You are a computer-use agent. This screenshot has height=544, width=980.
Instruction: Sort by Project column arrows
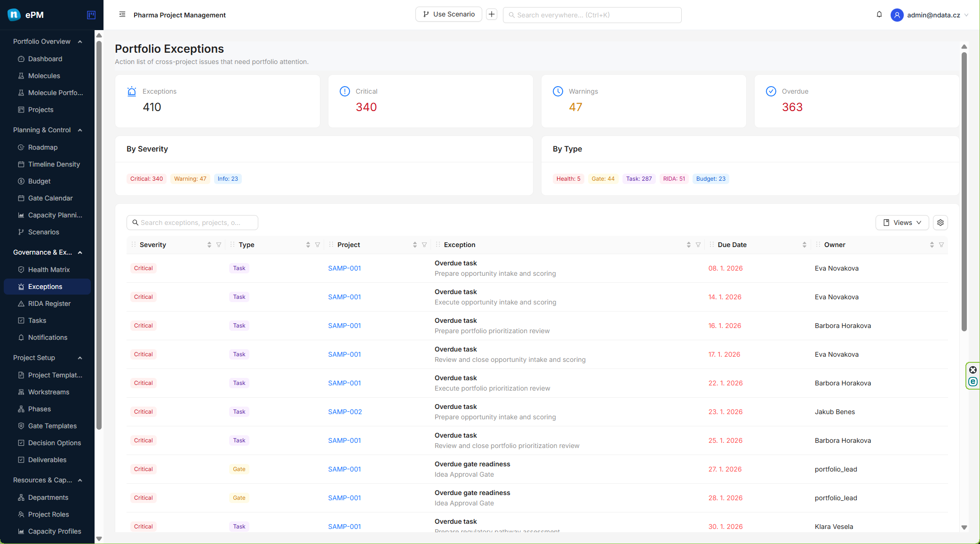[x=415, y=245]
